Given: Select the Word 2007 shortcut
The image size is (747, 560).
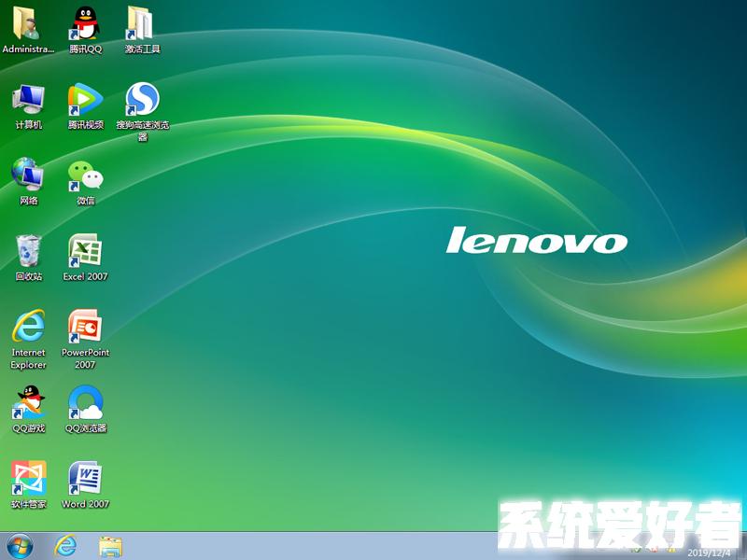Looking at the screenshot, I should click(x=85, y=479).
